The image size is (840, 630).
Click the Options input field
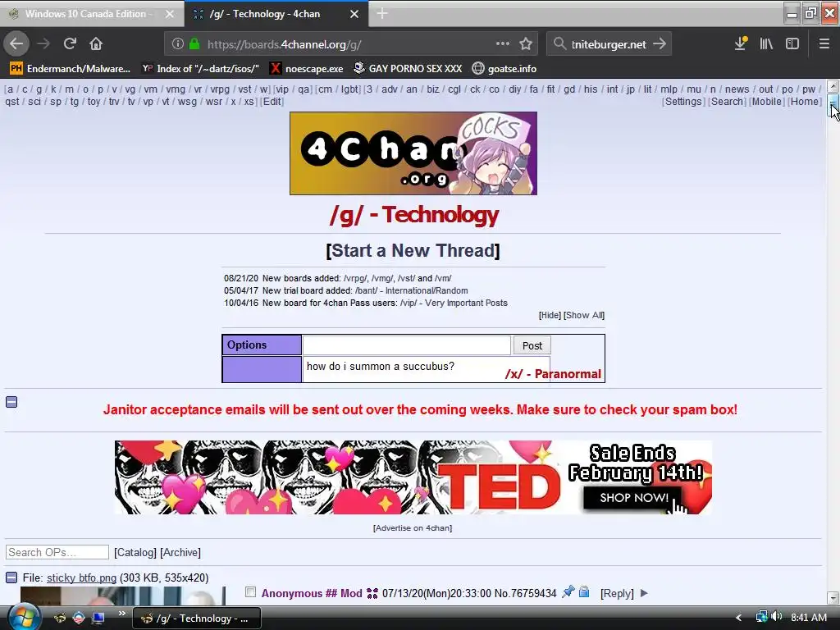(407, 345)
